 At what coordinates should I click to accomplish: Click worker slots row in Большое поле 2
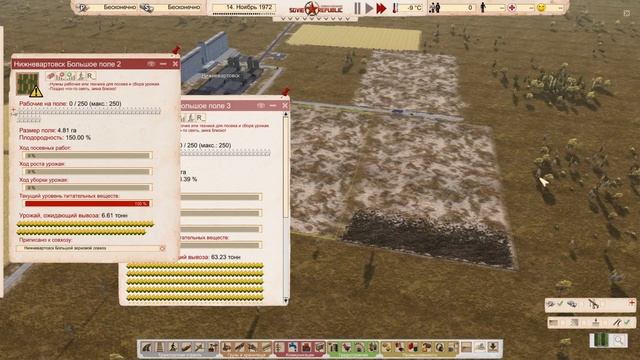pos(89,111)
